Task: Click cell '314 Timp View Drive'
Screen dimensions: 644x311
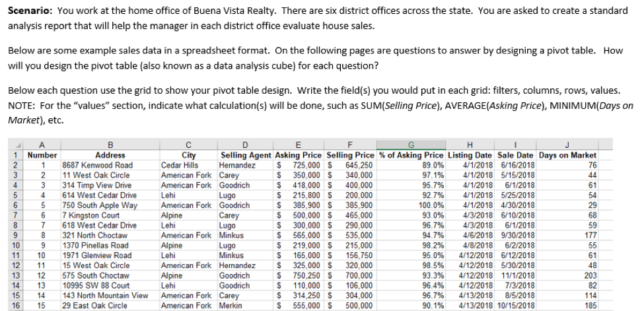Action: (x=110, y=186)
